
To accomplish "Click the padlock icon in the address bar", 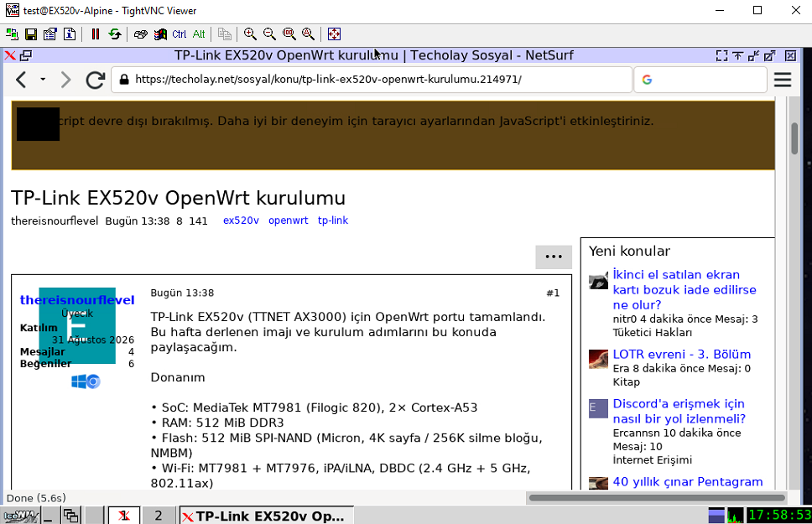I will [x=124, y=79].
